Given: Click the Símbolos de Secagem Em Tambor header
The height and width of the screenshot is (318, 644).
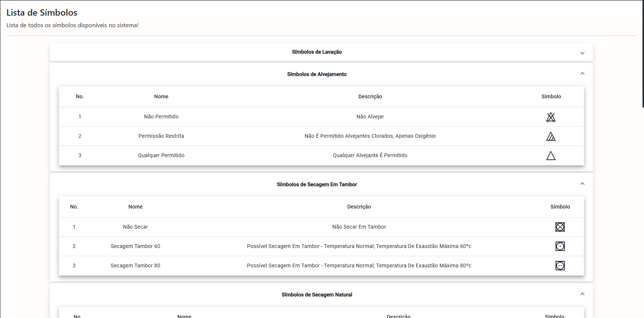Looking at the screenshot, I should tap(317, 185).
